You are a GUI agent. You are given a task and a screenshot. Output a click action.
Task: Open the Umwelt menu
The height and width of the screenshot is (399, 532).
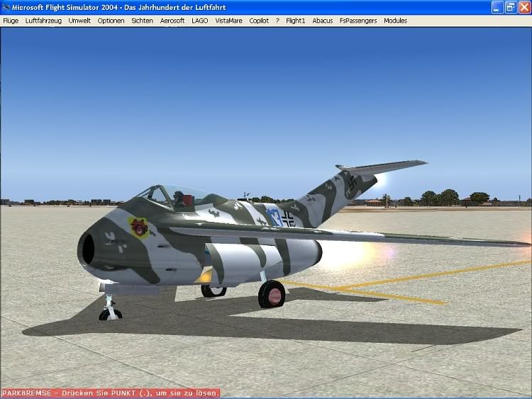(x=79, y=21)
